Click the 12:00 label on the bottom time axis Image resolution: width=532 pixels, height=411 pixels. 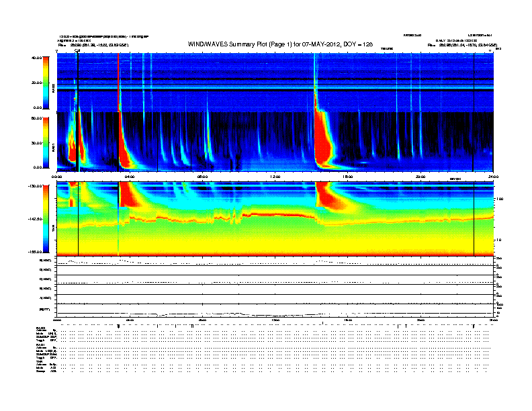coord(275,320)
